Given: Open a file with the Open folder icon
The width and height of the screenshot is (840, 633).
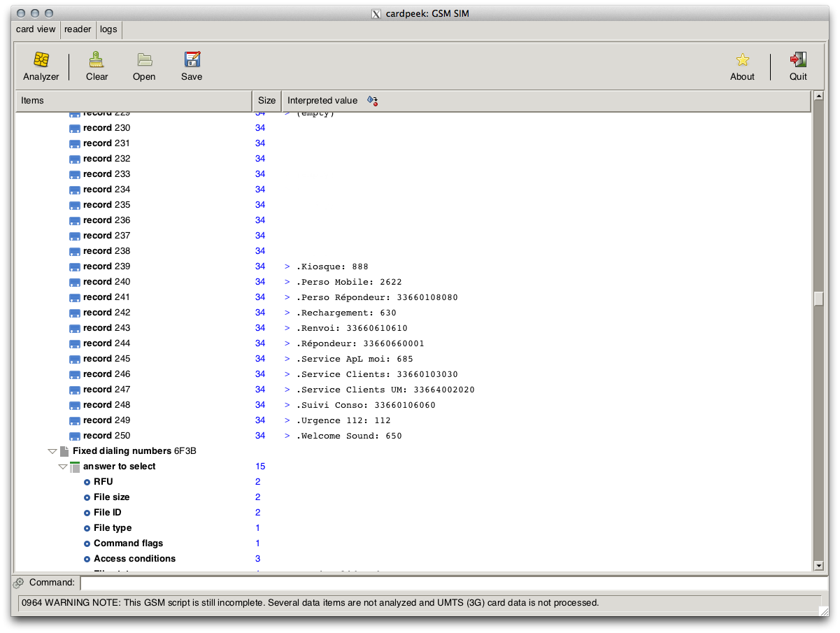Looking at the screenshot, I should pos(144,60).
